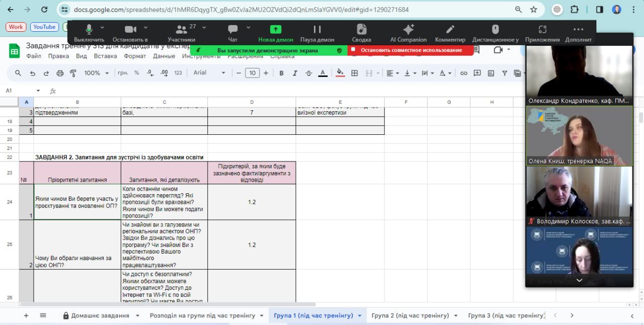Open the Вставка menu
Viewport: 644px width, 325px height.
pos(105,56)
